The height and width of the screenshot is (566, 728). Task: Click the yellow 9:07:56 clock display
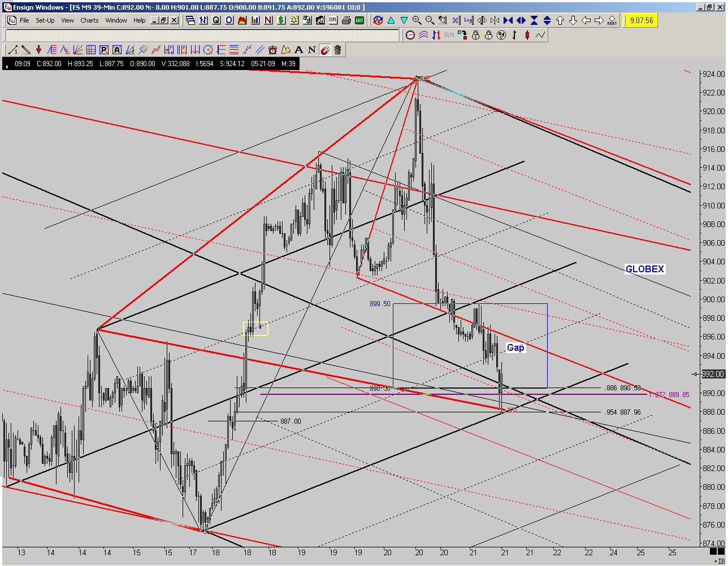(640, 20)
